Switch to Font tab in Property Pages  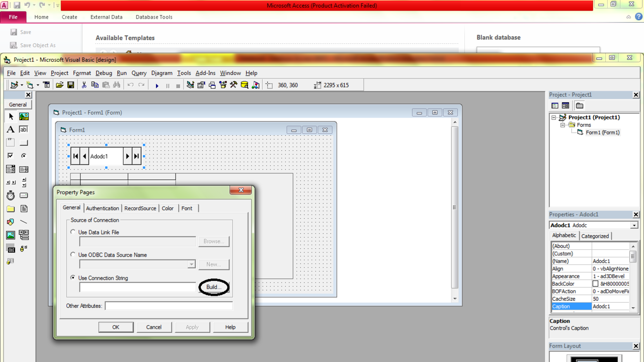tap(187, 208)
